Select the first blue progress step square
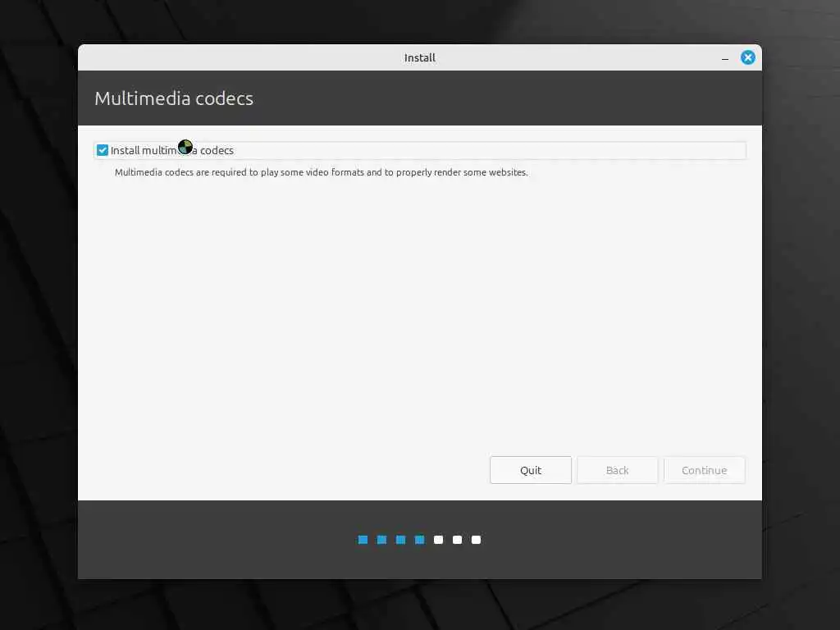The width and height of the screenshot is (840, 630). pos(363,540)
